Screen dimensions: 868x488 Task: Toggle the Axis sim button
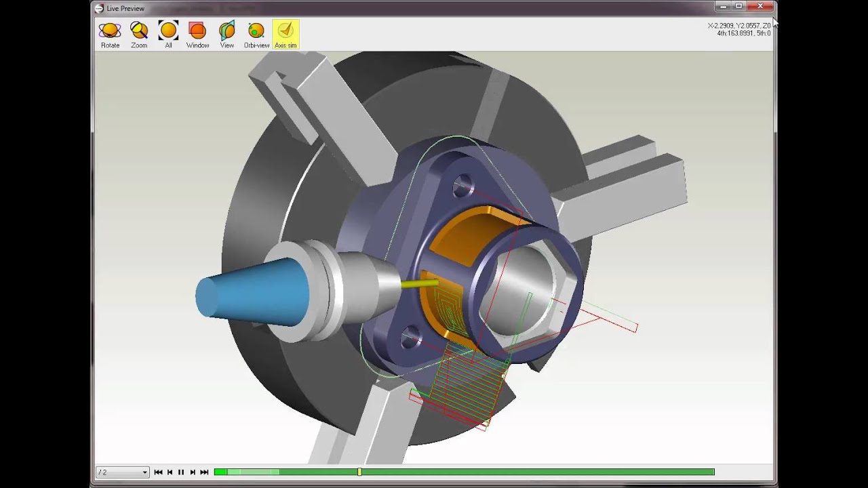[285, 35]
